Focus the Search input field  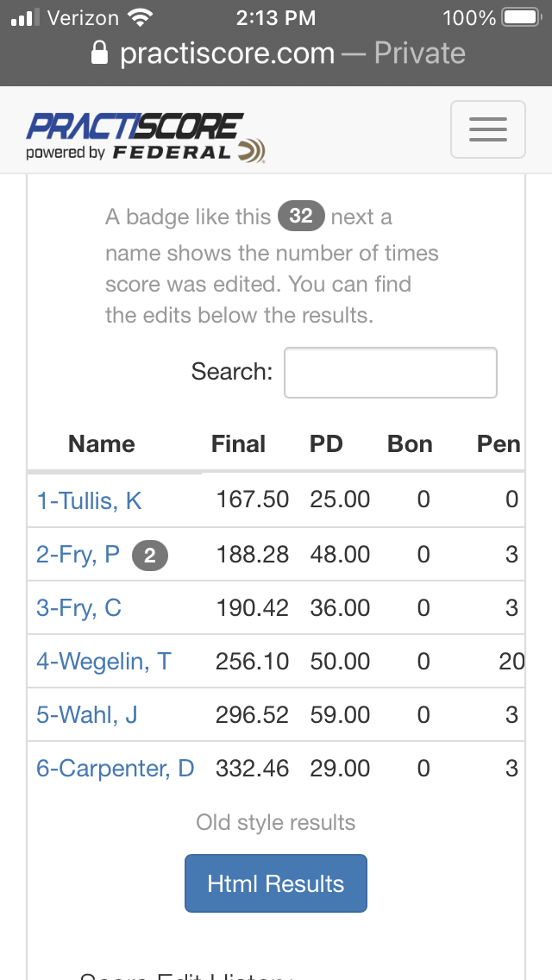(391, 373)
